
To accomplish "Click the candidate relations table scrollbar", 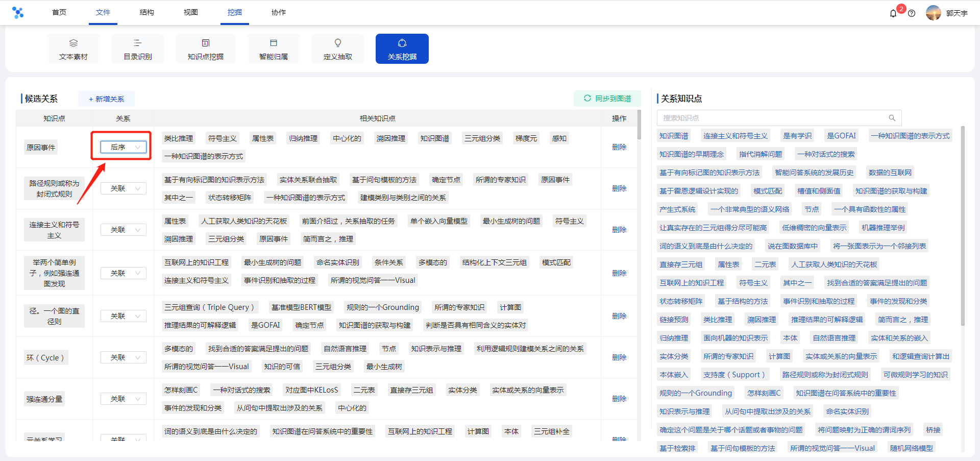I will click(x=639, y=125).
